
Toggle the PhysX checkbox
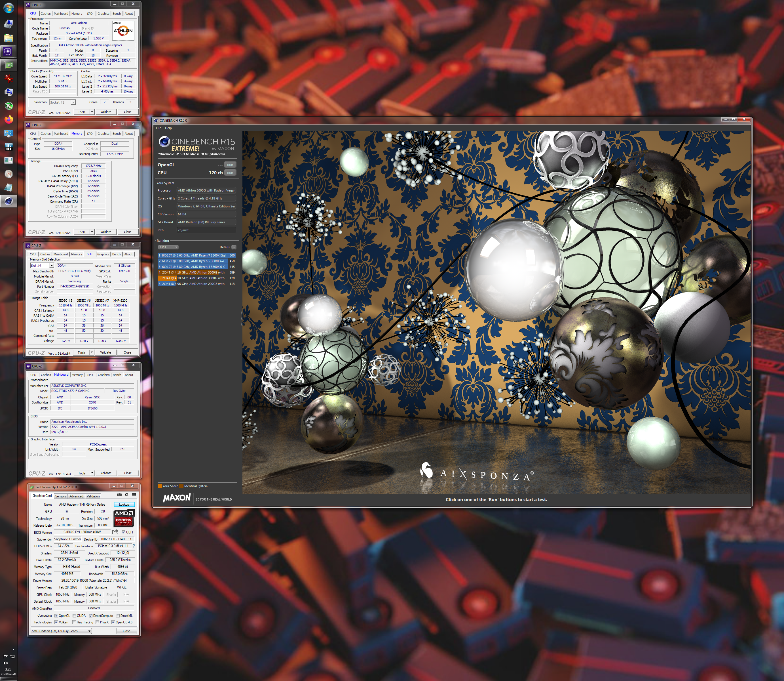click(x=97, y=622)
